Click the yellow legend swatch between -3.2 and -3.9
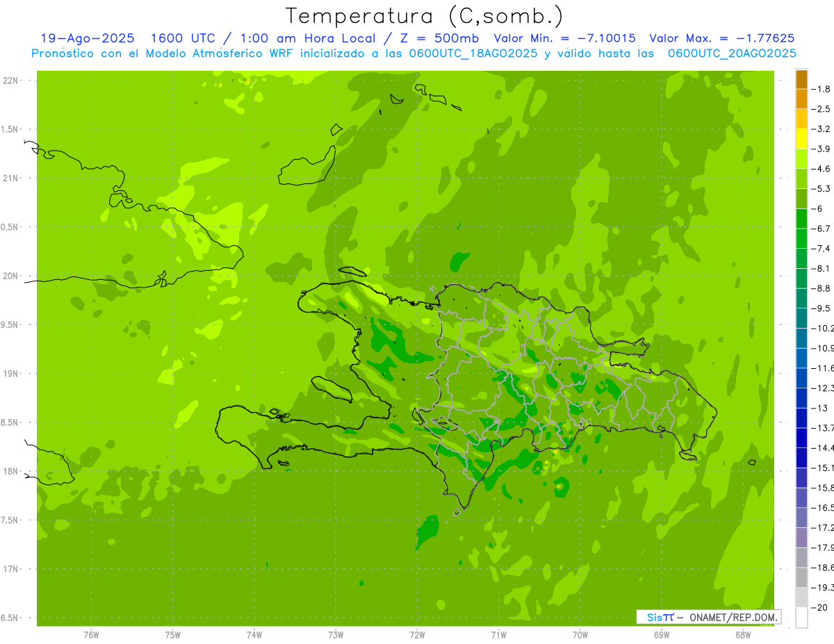The height and width of the screenshot is (644, 834). (801, 139)
